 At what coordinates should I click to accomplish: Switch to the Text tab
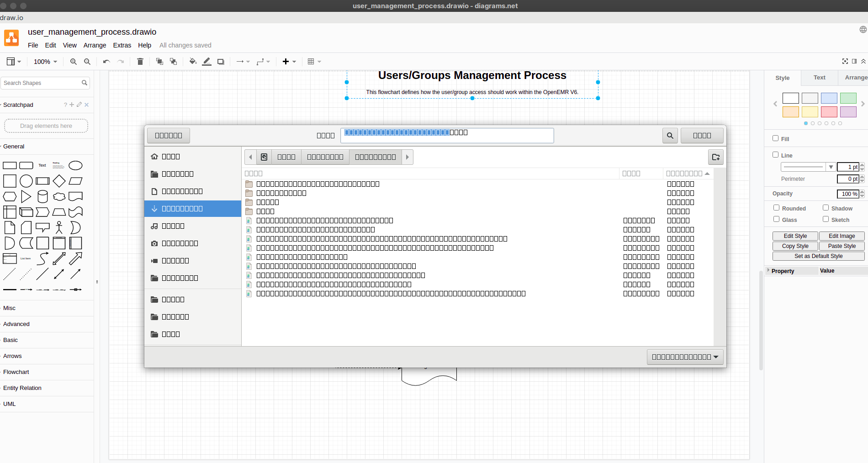coord(819,77)
